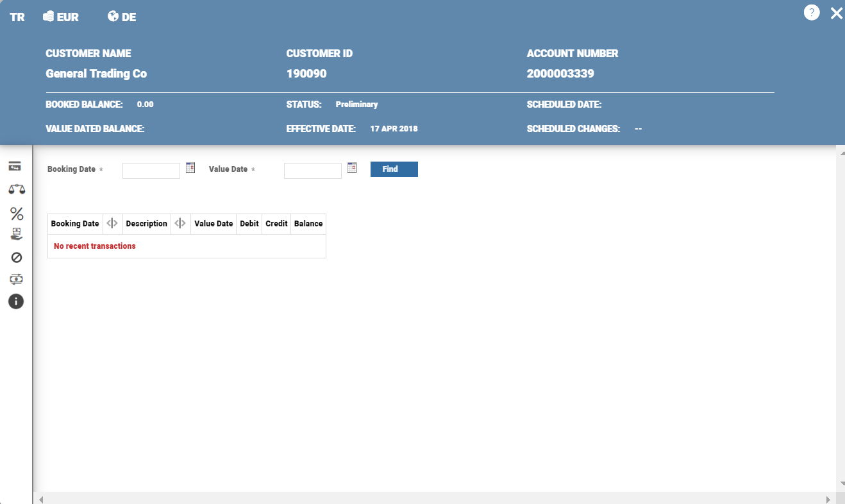
Task: Show account info via the 'i' icon
Action: tap(16, 301)
